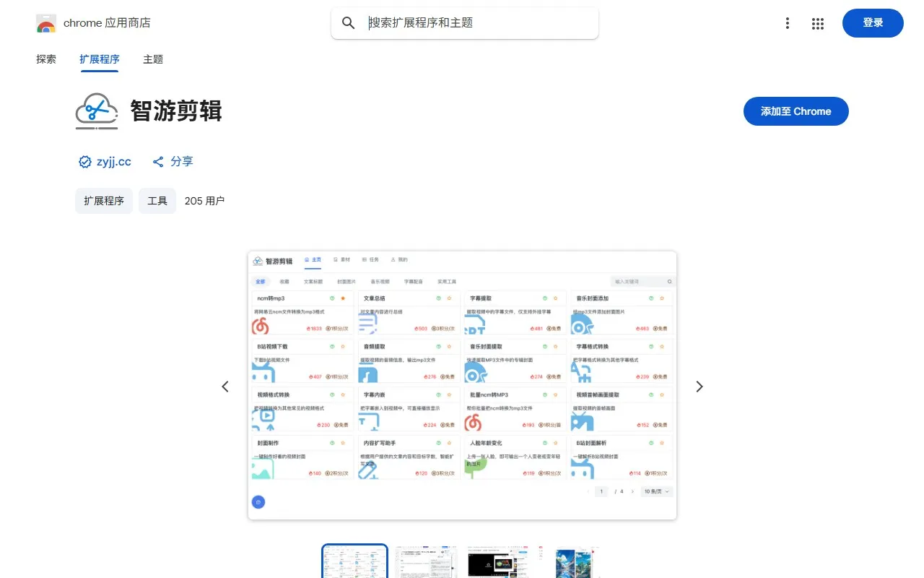The image size is (924, 578).
Task: Click the music note icon on 音频提取 card
Action: 367,374
